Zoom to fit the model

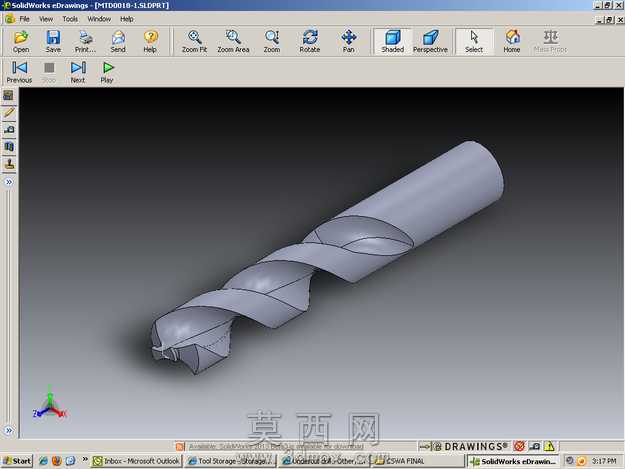click(x=195, y=41)
